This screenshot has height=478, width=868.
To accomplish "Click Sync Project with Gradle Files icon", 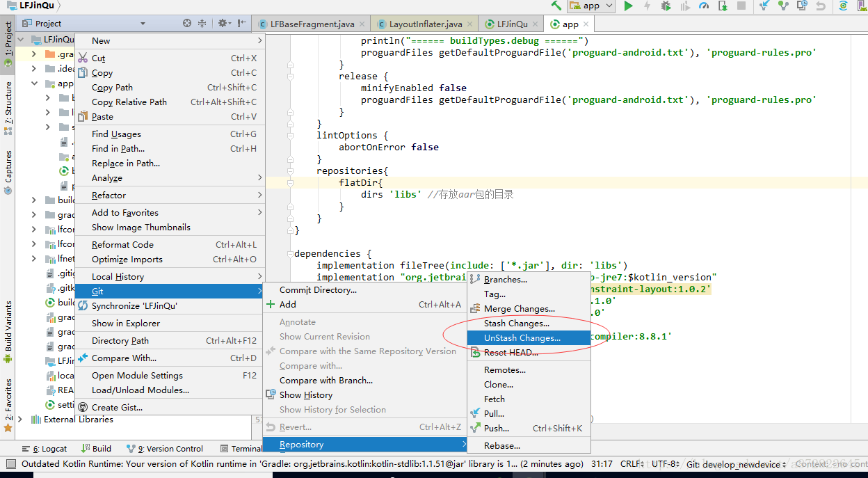I will click(844, 6).
